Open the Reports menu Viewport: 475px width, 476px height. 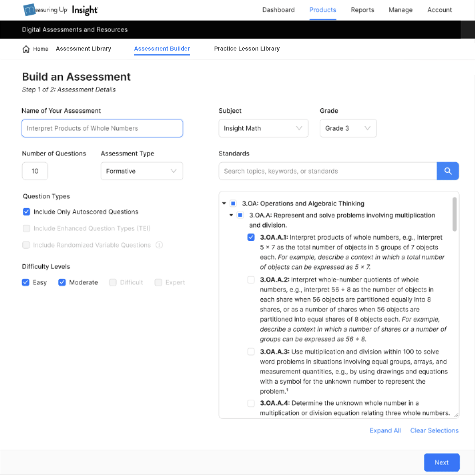(362, 10)
